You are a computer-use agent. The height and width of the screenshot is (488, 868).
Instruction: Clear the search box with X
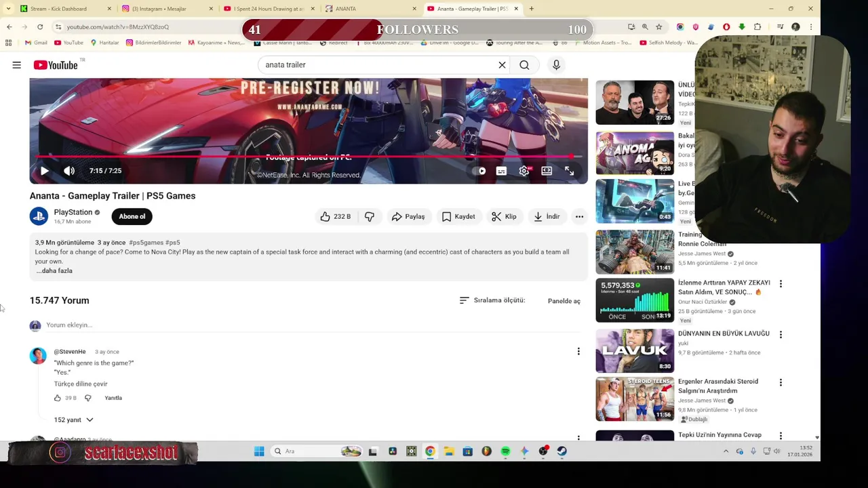tap(502, 65)
